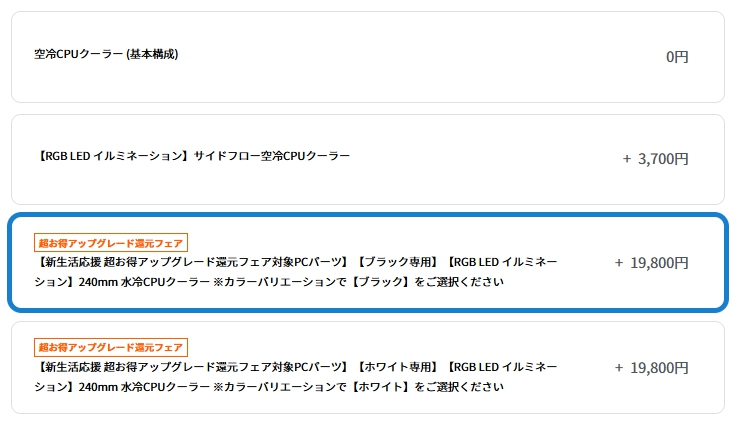Click the + 19,800円 price in the black cooler row
The image size is (738, 425).
(x=651, y=262)
